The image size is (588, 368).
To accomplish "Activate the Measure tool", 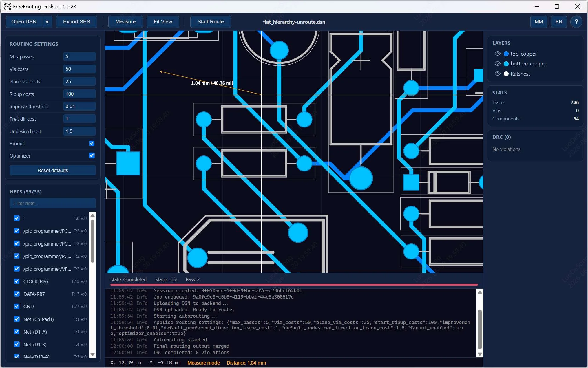I will (x=125, y=22).
